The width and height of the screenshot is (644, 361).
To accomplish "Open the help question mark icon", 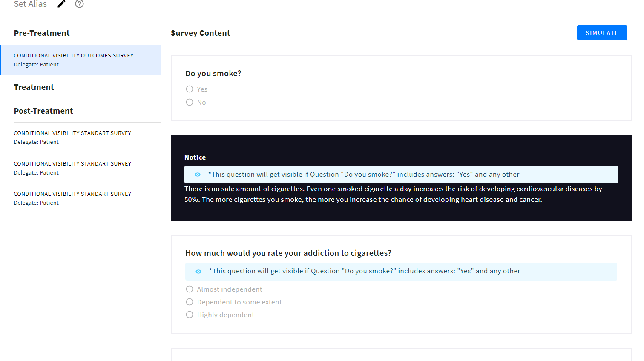I will pos(79,4).
